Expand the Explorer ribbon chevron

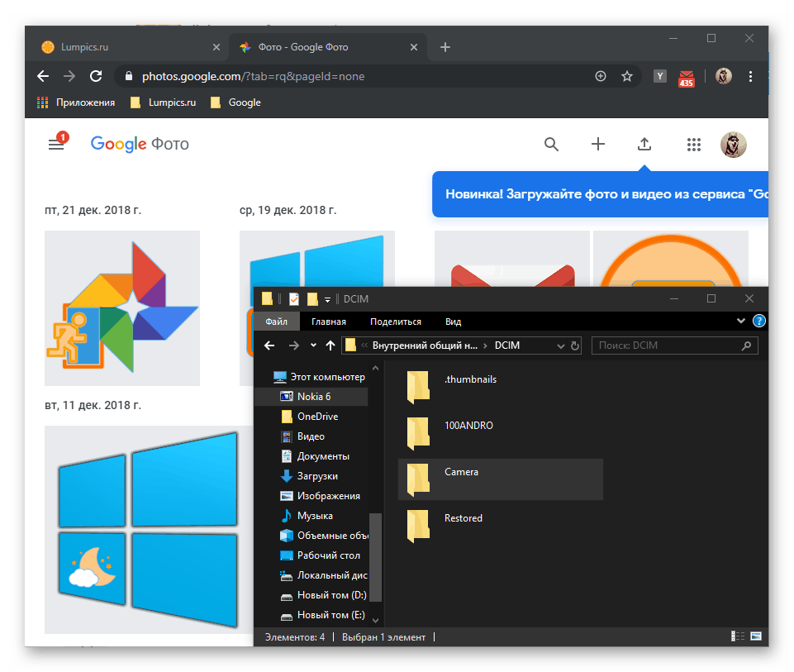click(741, 321)
